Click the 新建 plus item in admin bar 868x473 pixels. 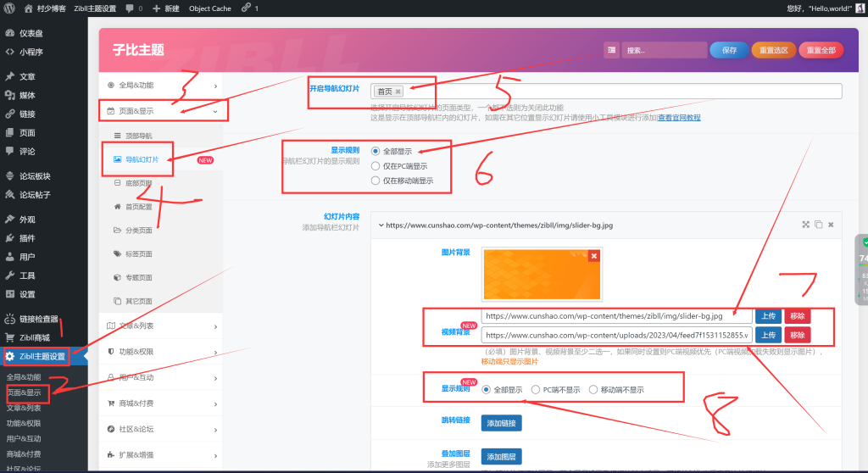pyautogui.click(x=165, y=8)
